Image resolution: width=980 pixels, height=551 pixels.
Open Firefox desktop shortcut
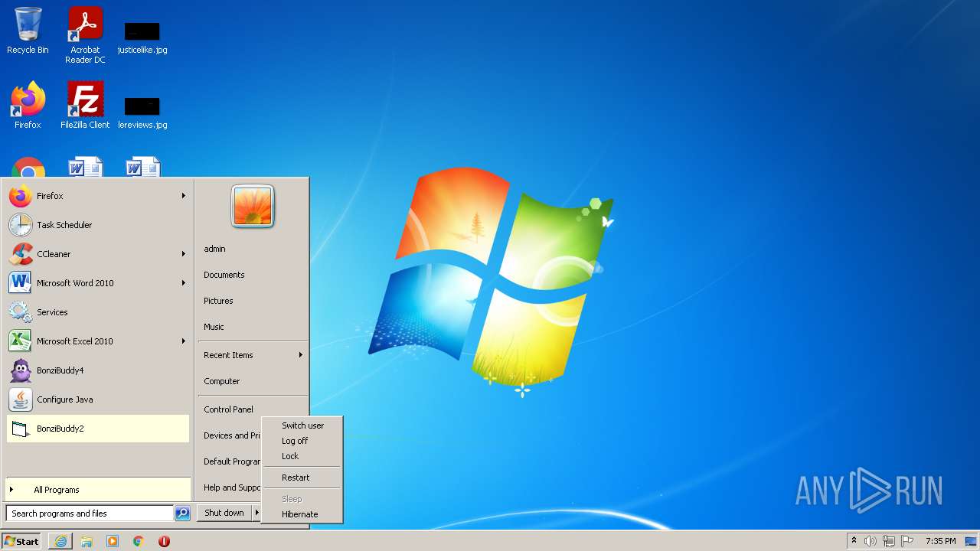click(x=28, y=106)
